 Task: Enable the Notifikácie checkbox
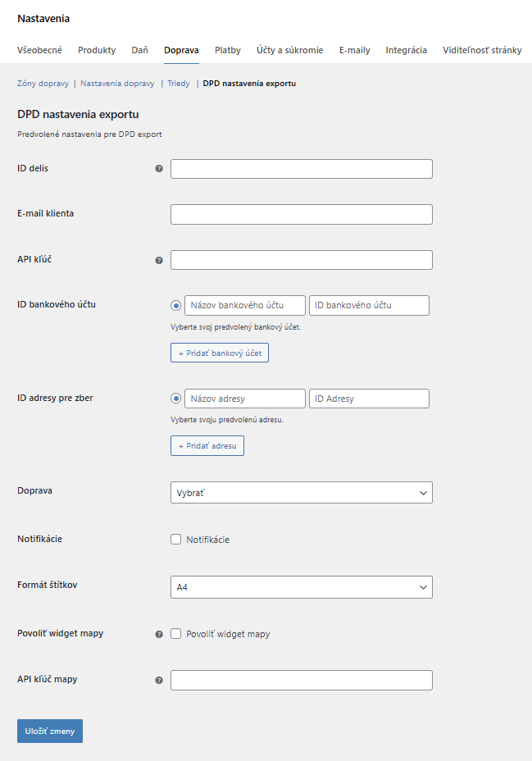175,540
